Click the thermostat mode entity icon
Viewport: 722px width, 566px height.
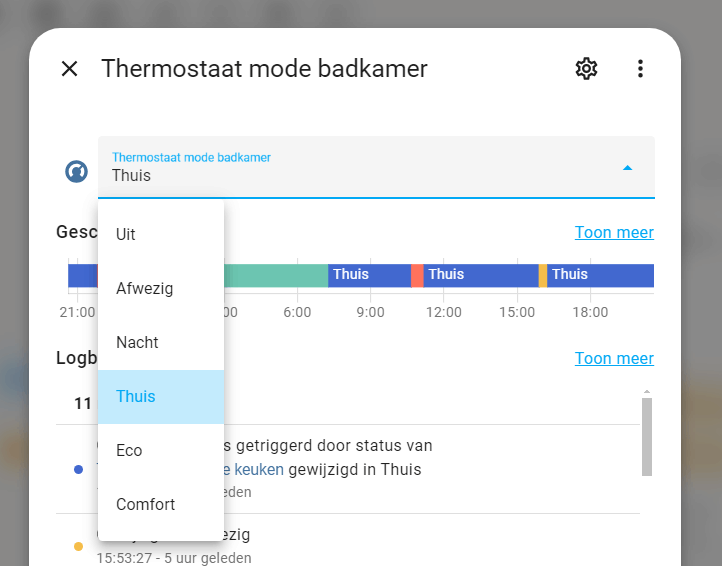point(77,171)
